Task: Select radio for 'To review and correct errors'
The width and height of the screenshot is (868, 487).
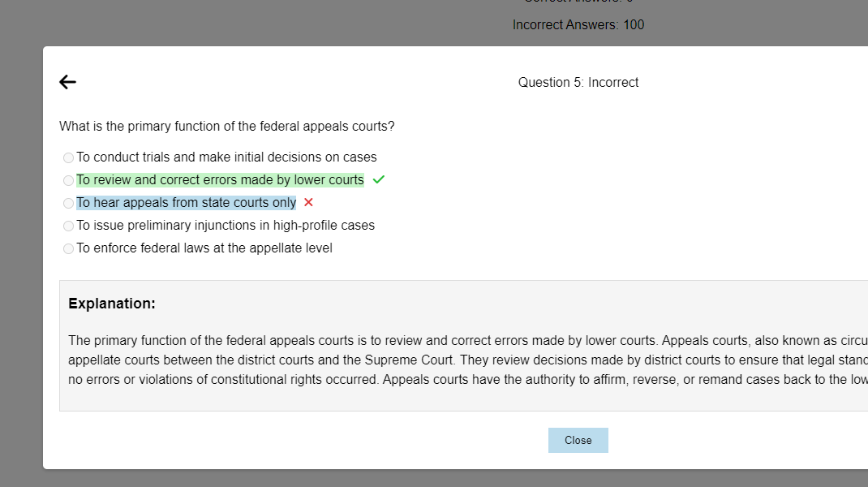Action: [x=68, y=180]
